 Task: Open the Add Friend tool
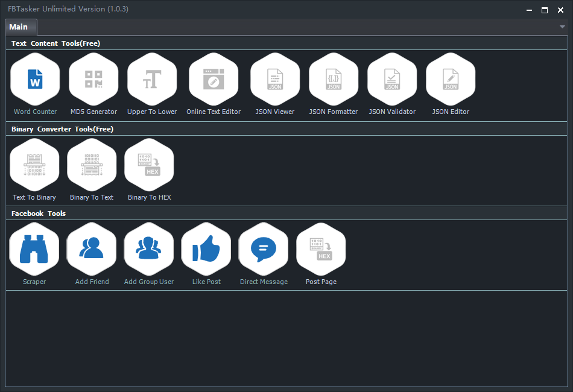coord(92,249)
